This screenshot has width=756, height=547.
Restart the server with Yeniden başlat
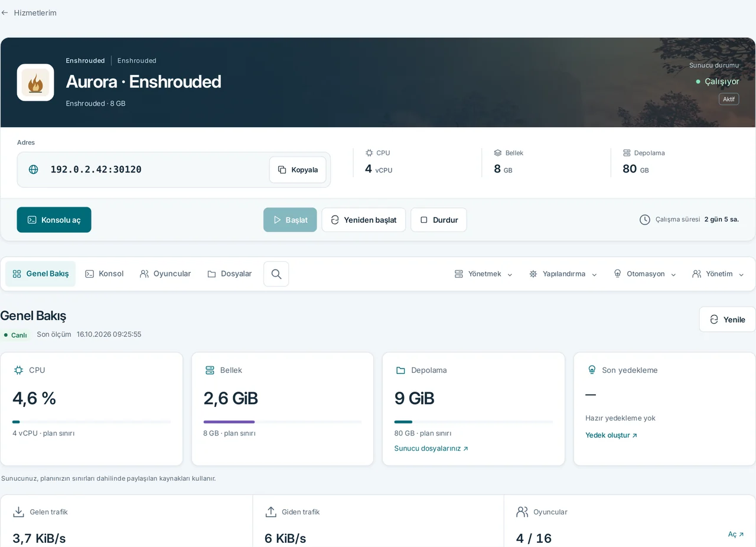click(x=364, y=220)
